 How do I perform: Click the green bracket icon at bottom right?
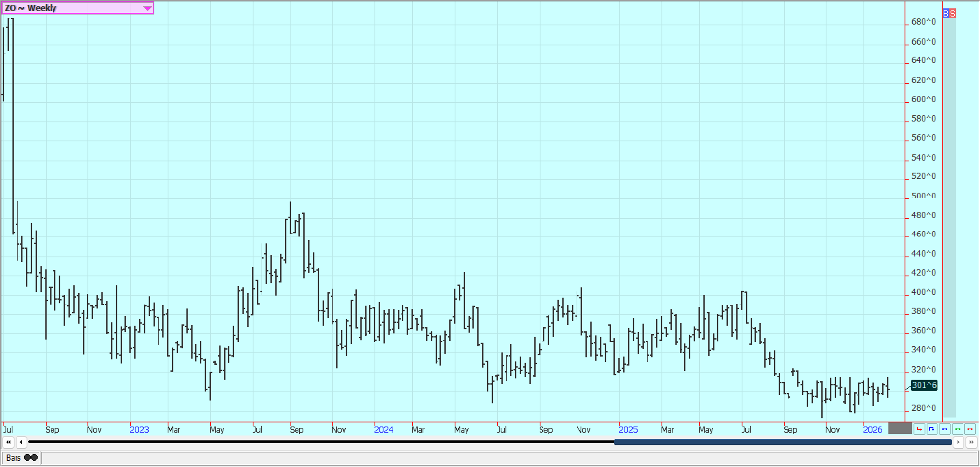point(958,428)
